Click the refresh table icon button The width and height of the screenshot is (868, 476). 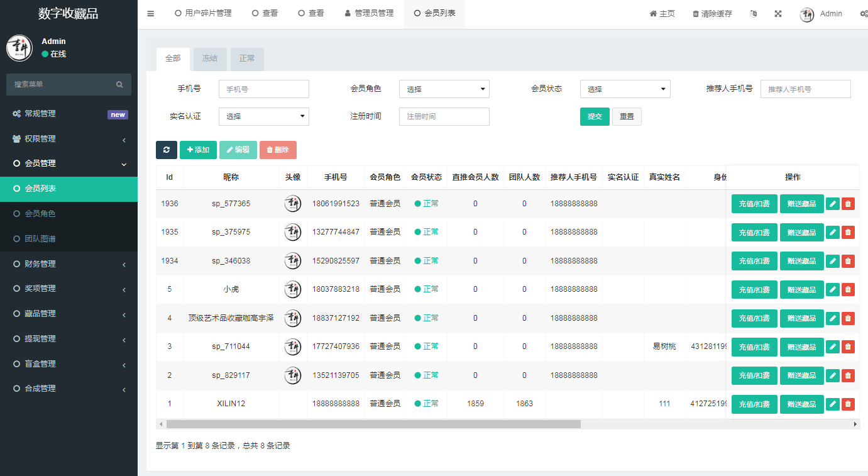tap(167, 150)
